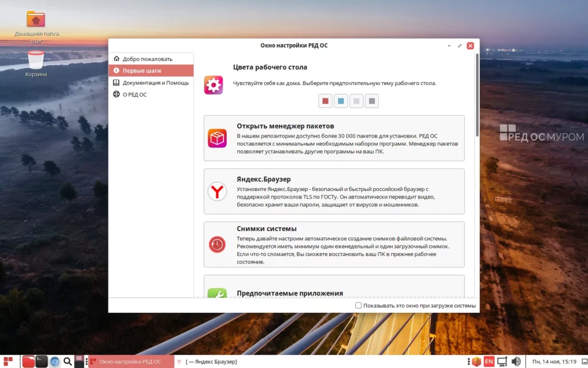Select the "Добро пожаловать" sidebar item
588x368 pixels.
pos(147,59)
